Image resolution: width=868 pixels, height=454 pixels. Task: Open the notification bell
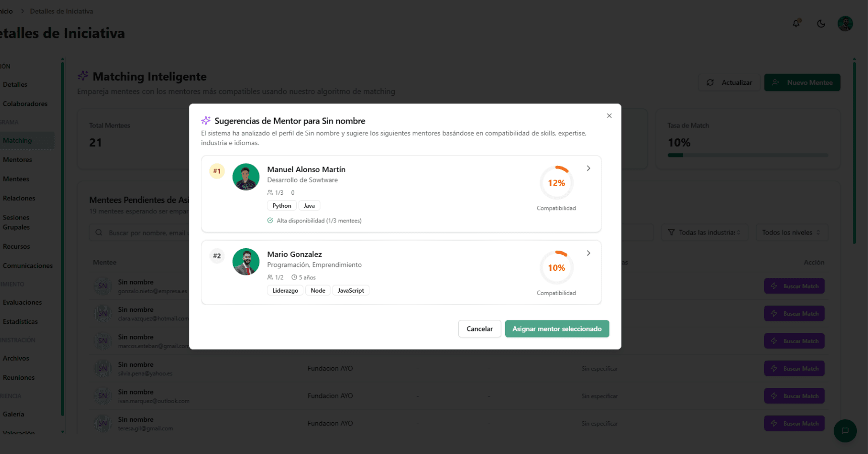[796, 23]
